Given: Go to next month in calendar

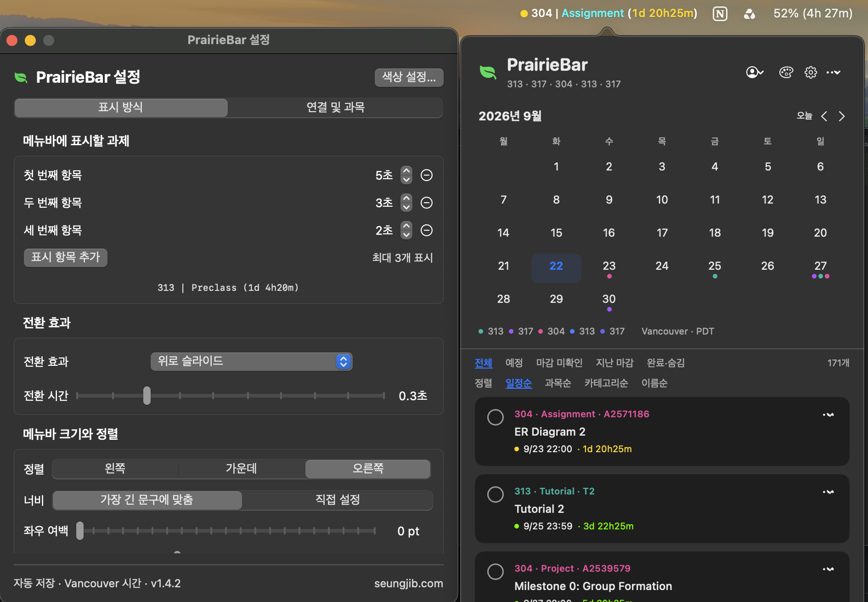Looking at the screenshot, I should tap(841, 116).
